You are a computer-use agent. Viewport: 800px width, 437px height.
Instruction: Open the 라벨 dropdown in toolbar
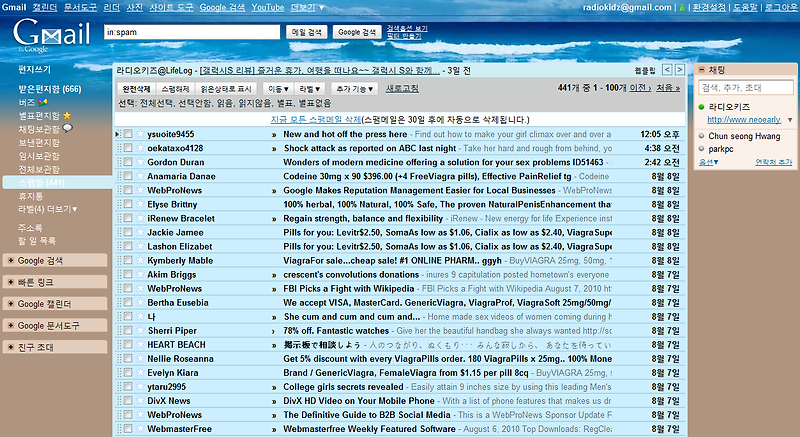click(x=310, y=89)
